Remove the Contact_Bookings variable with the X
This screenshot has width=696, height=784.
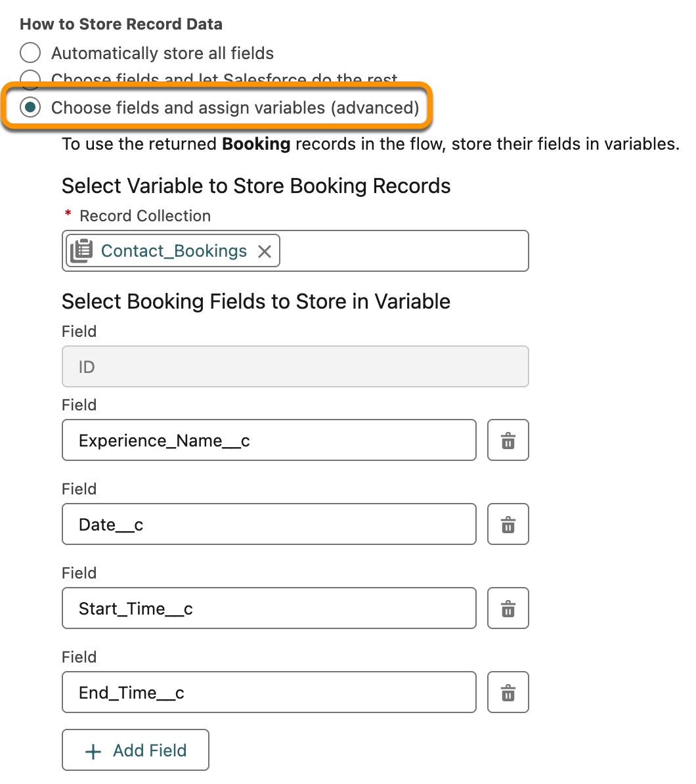coord(265,251)
